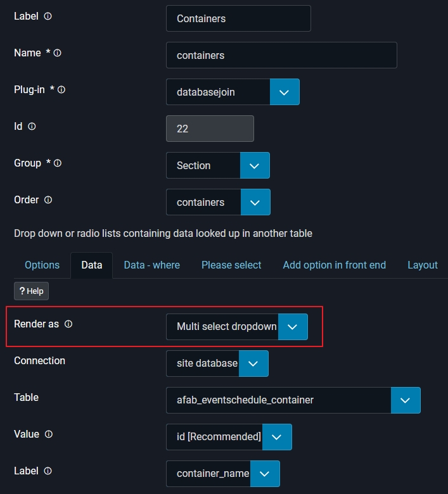Viewport: 448px width, 494px height.
Task: Click the info icon next to Value
Action: point(49,434)
